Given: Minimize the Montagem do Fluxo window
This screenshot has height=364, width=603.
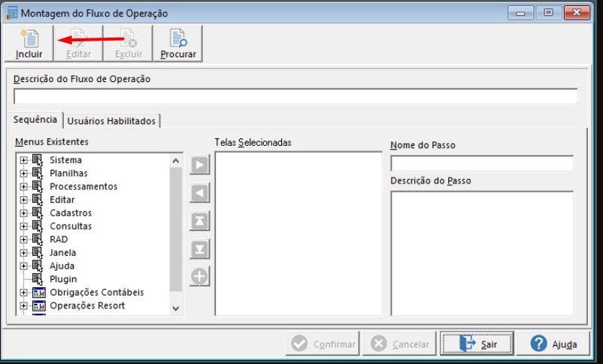Looking at the screenshot, I should 520,13.
